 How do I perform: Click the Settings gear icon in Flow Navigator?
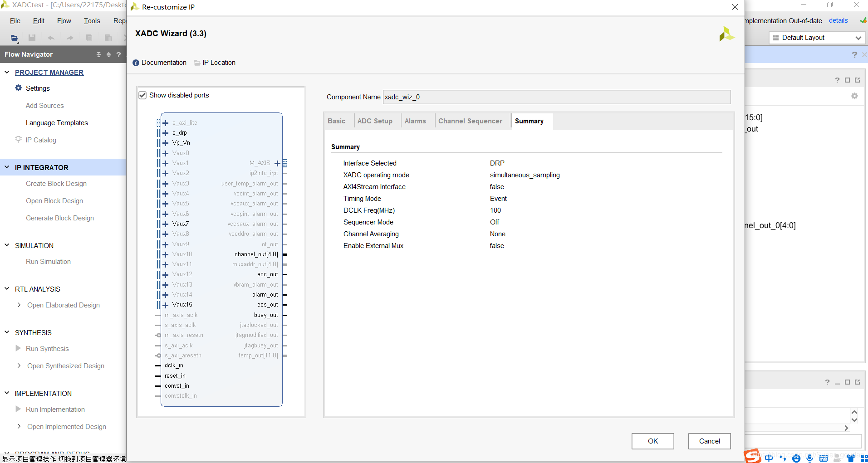pyautogui.click(x=18, y=88)
